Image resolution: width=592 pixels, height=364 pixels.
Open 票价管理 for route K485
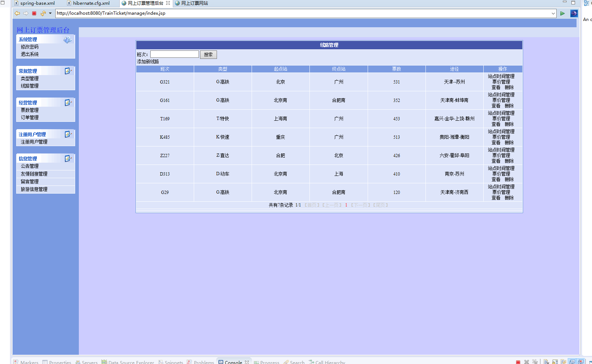point(501,137)
